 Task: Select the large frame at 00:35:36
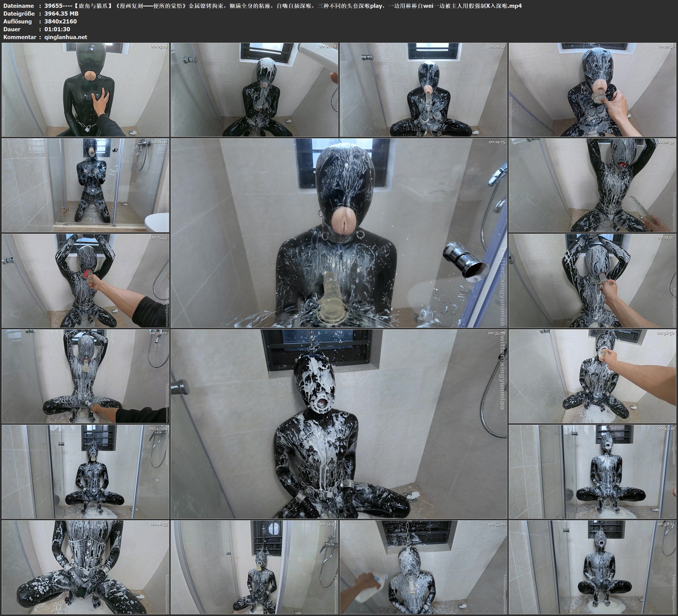pos(339,424)
